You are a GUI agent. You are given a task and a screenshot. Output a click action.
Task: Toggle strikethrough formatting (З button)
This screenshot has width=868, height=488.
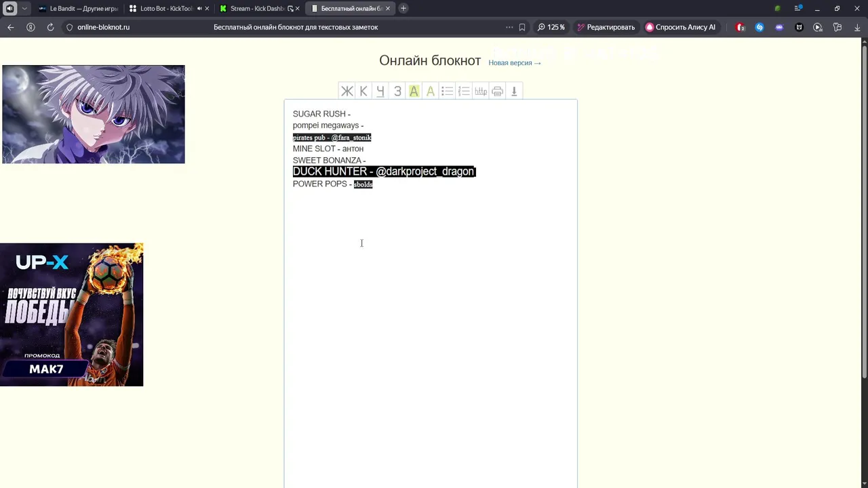click(x=397, y=91)
